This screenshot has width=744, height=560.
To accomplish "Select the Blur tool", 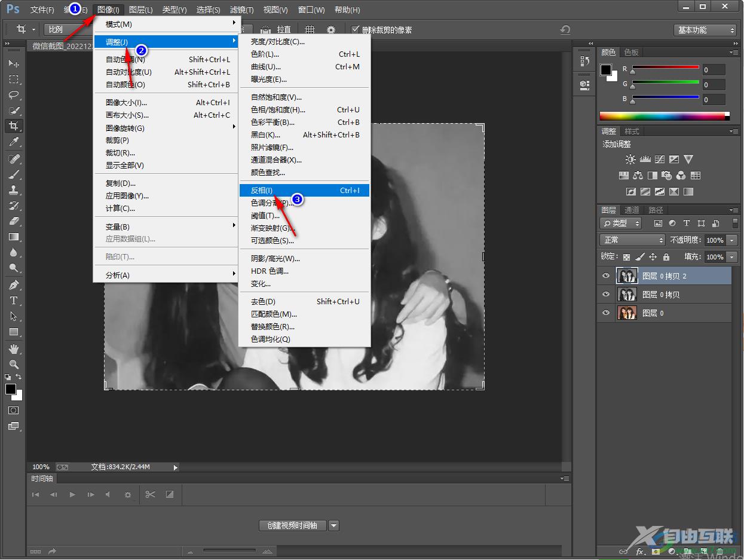I will [14, 252].
